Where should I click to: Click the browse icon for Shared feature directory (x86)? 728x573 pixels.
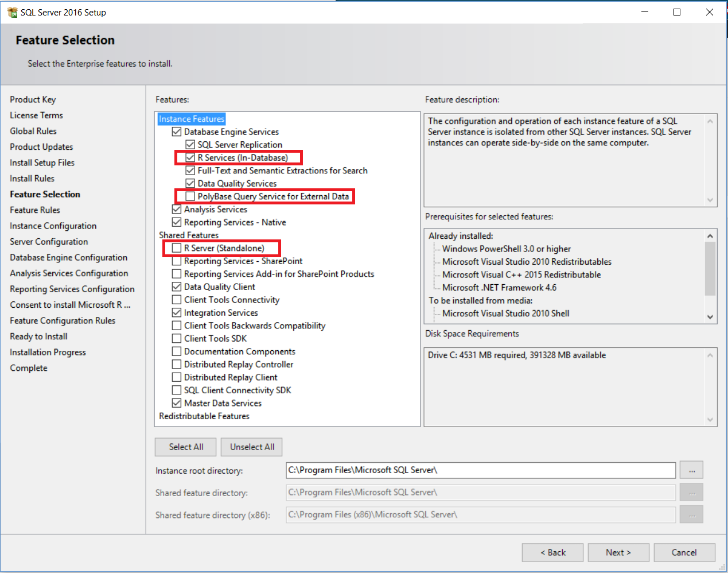coord(691,514)
